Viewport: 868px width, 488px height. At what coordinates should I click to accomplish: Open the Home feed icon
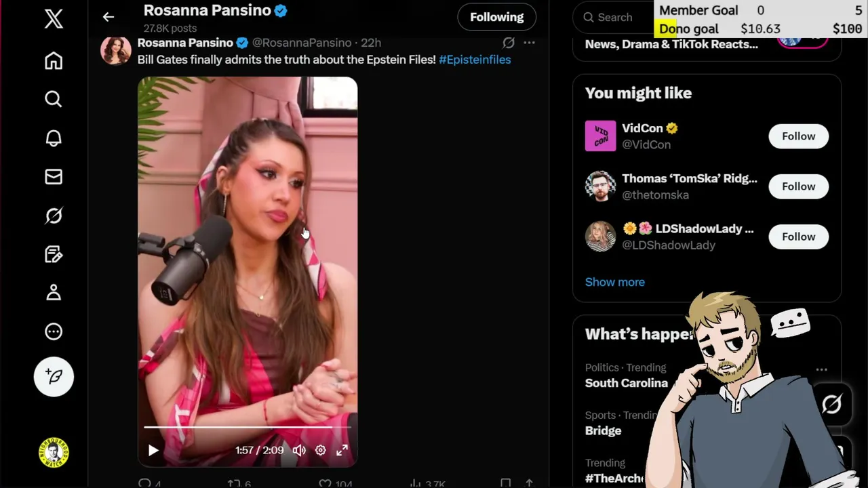(54, 61)
